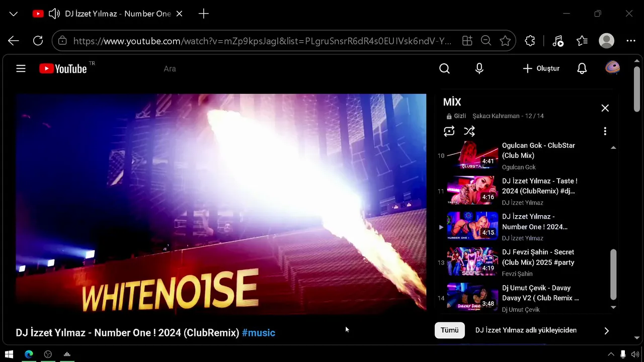Click the 'Şakacı Kahraman - 12 / 14' playlist info
Screen dimensions: 644x362
tap(508, 116)
